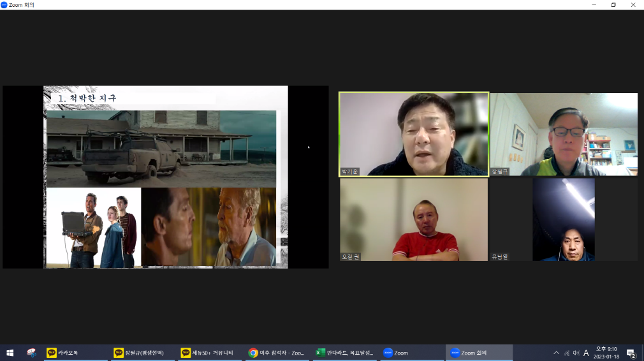The width and height of the screenshot is (644, 361).
Task: Click the speaker volume tray icon
Action: tap(576, 353)
